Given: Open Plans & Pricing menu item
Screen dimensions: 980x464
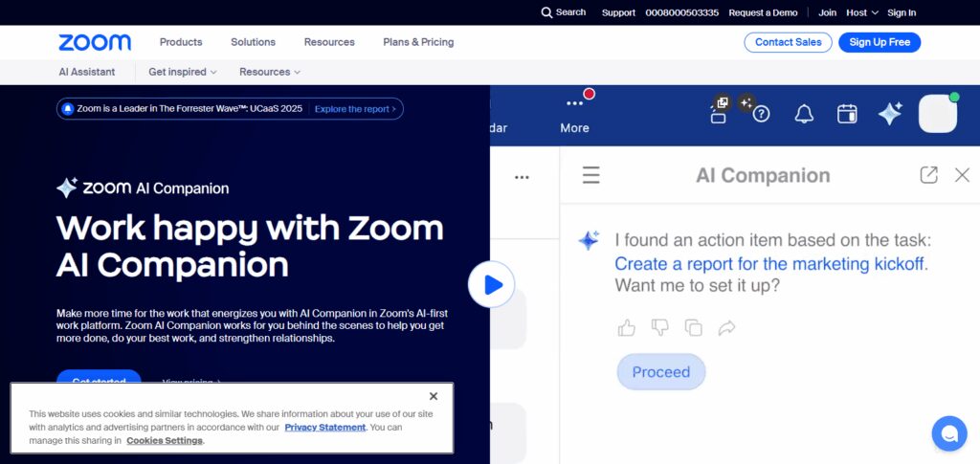Looking at the screenshot, I should click(418, 42).
